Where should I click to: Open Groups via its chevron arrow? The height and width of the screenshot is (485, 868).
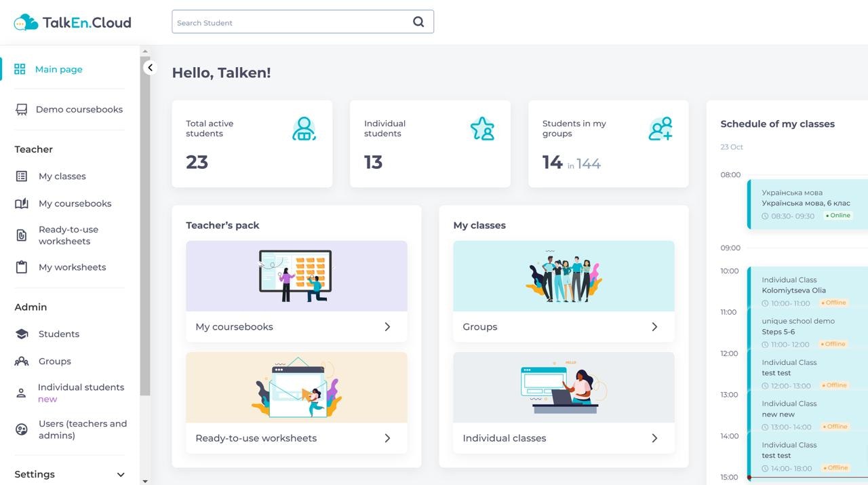pyautogui.click(x=654, y=326)
